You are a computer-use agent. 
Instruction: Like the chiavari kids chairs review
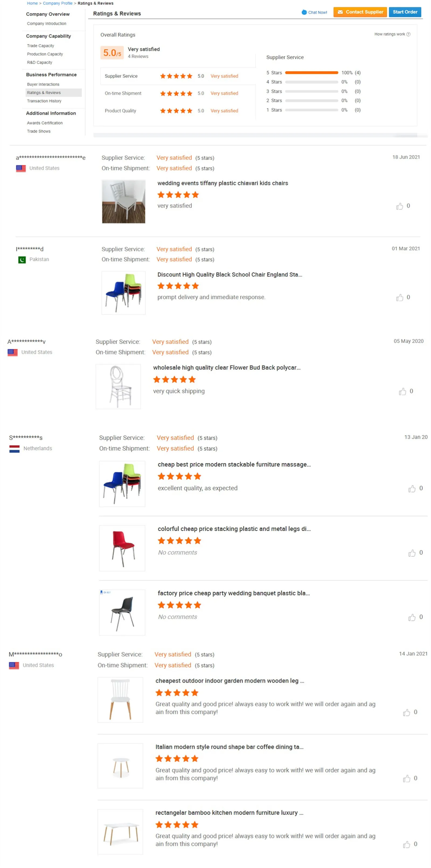coord(399,206)
